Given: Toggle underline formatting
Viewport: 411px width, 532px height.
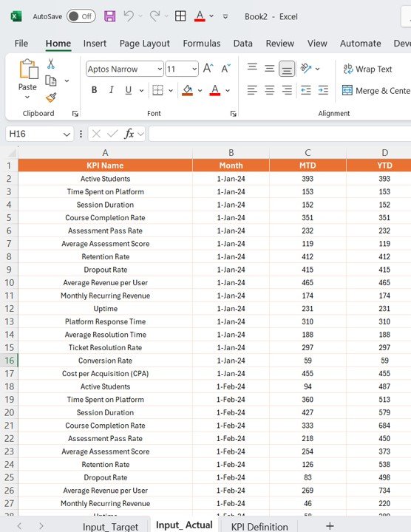Looking at the screenshot, I should coord(129,90).
